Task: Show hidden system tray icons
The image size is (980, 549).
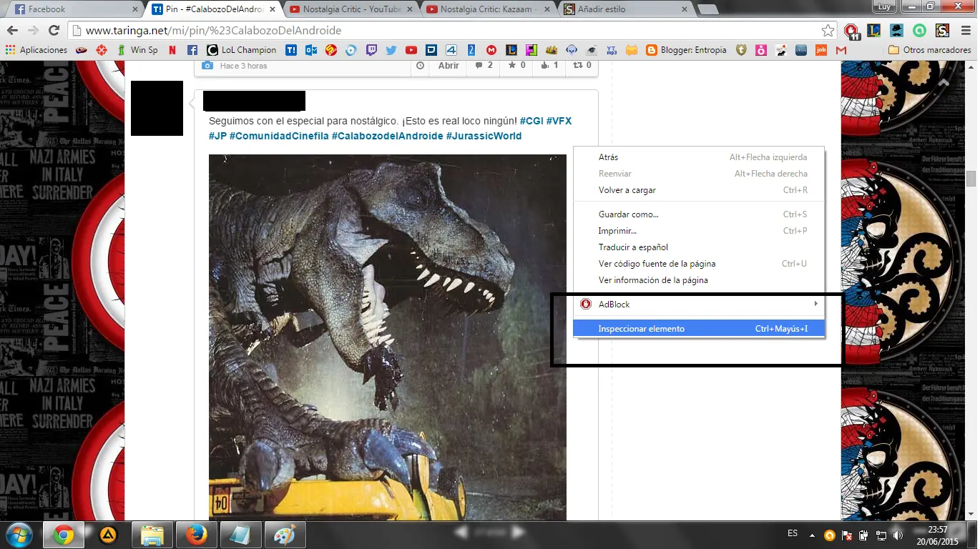Action: tap(812, 535)
